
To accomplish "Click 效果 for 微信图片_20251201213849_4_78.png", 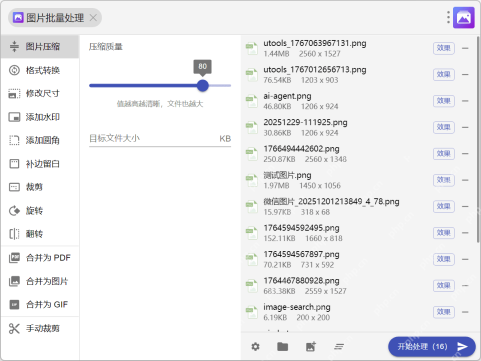I will [x=444, y=206].
